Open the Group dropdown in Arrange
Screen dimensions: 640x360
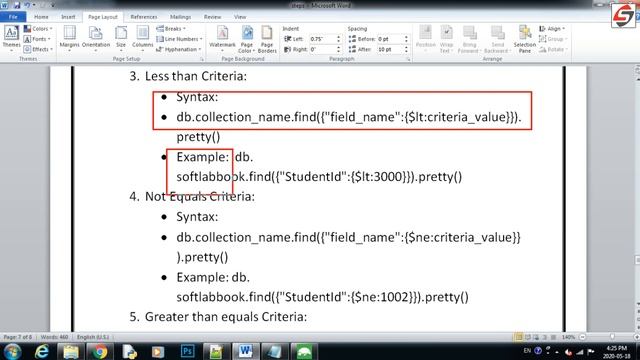click(553, 39)
